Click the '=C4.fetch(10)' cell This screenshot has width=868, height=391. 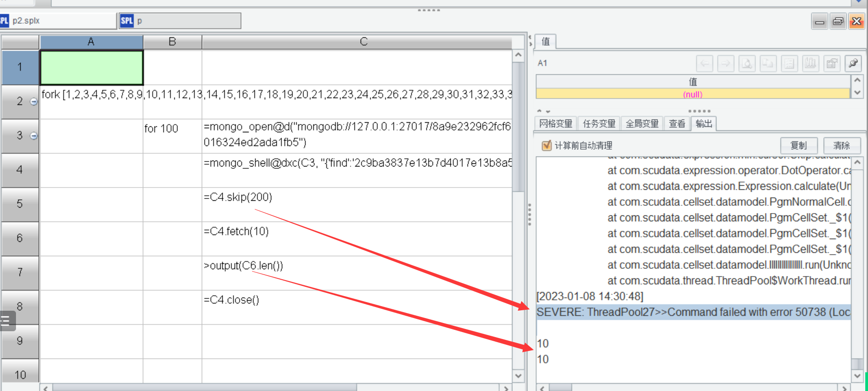(x=357, y=239)
